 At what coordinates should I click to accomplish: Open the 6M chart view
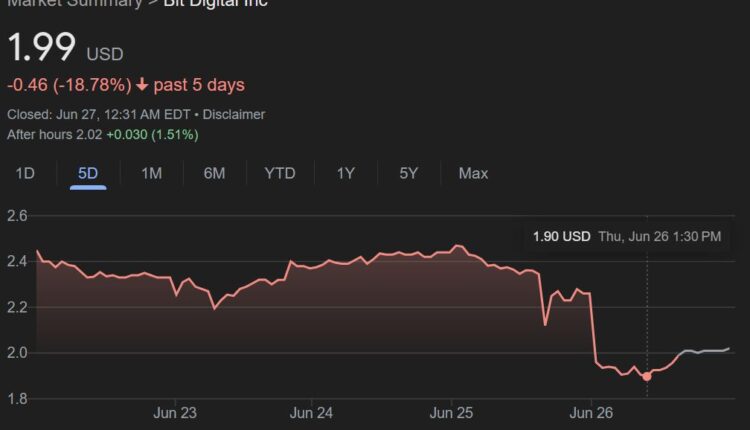point(214,173)
